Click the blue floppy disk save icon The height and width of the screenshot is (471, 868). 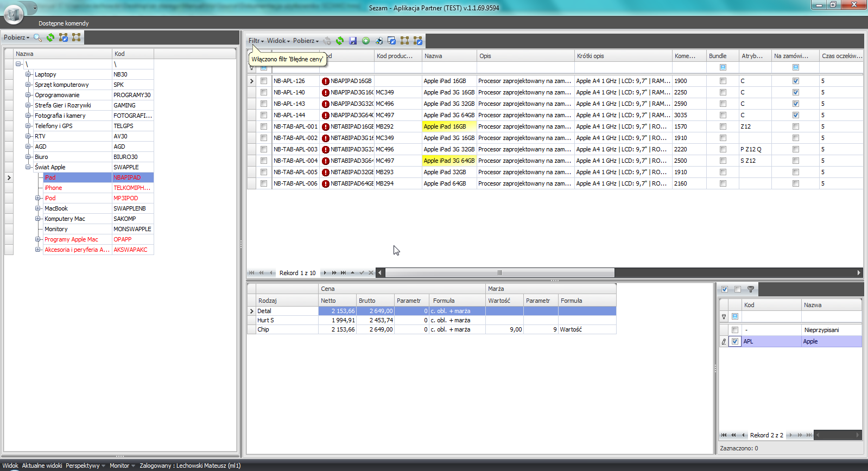(x=353, y=41)
